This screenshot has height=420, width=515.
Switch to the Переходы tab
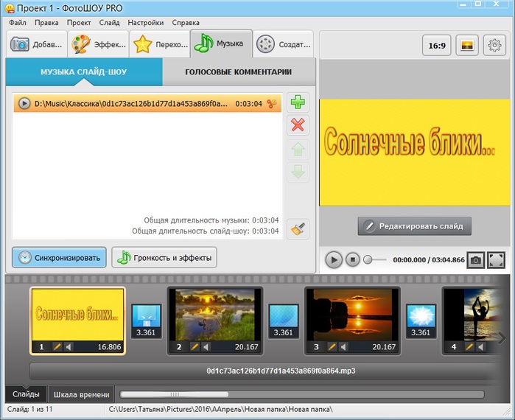pos(160,44)
